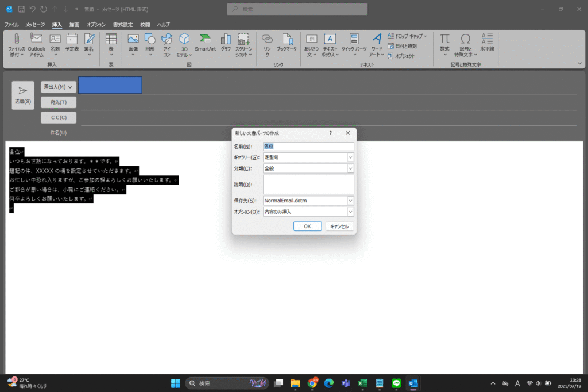Viewport: 588px width, 392px height.
Task: Expand the 保存先 NormalEmail.dotm dropdown
Action: 350,201
